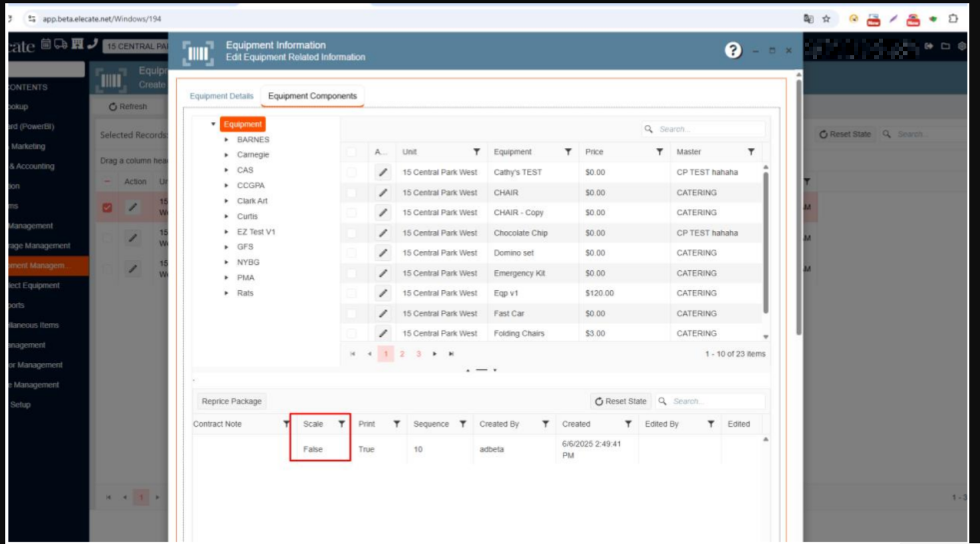Image resolution: width=980 pixels, height=544 pixels.
Task: Click Reset State in lower grid
Action: point(620,402)
